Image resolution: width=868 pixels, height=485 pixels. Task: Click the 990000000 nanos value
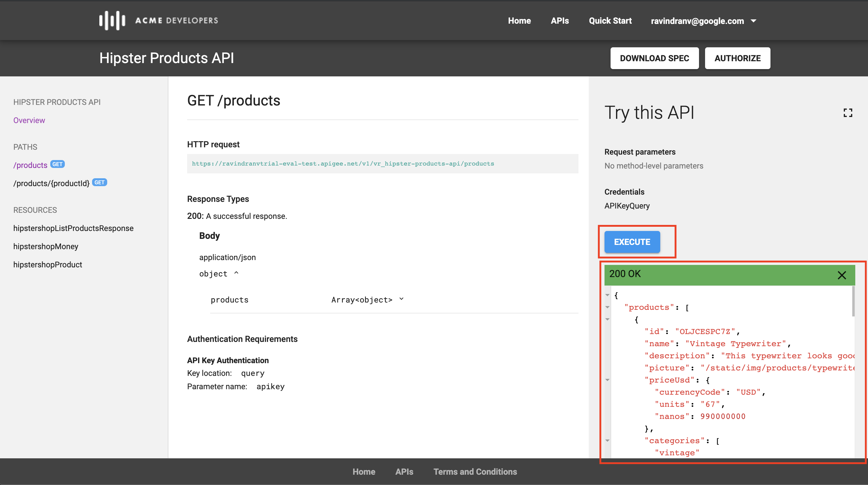click(723, 416)
